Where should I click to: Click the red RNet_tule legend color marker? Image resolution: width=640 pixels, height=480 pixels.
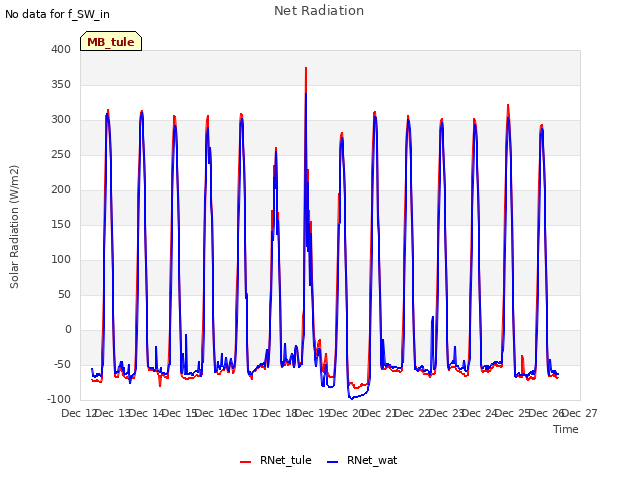(245, 462)
